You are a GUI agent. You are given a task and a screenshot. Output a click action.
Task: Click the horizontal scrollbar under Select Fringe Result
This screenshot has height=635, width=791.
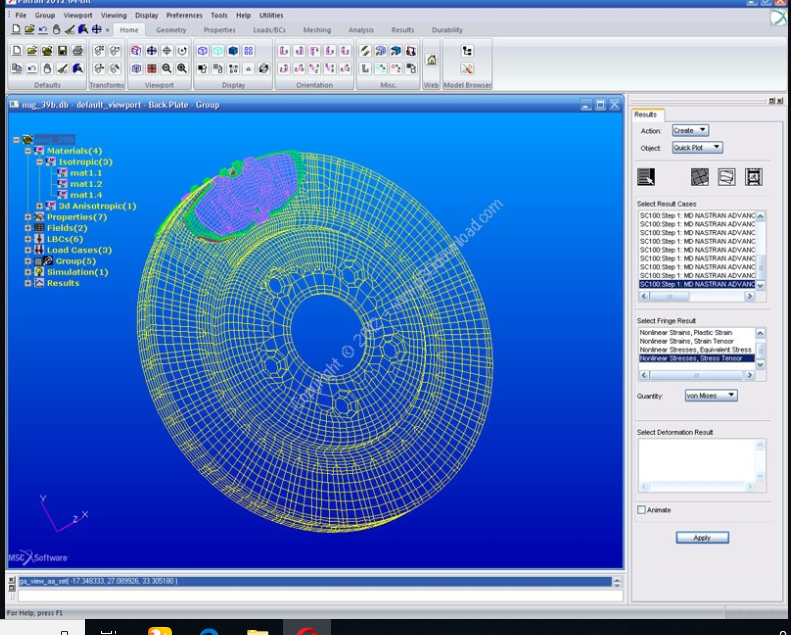click(x=697, y=375)
